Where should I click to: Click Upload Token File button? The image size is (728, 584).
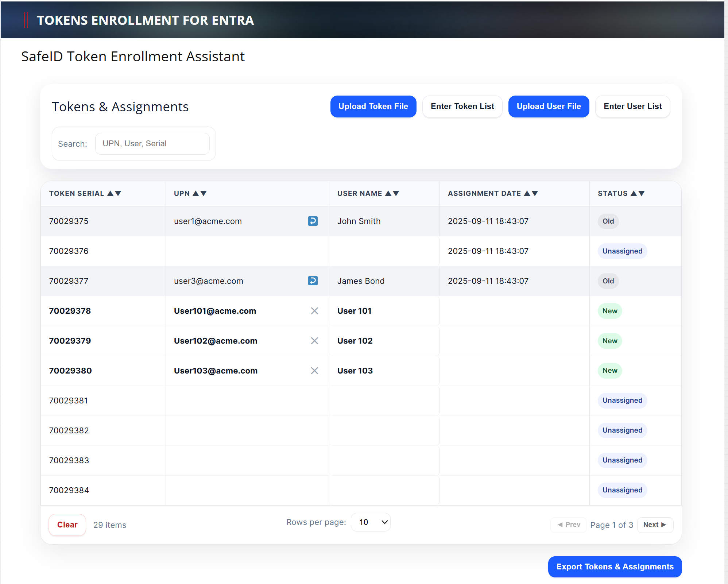pyautogui.click(x=373, y=107)
